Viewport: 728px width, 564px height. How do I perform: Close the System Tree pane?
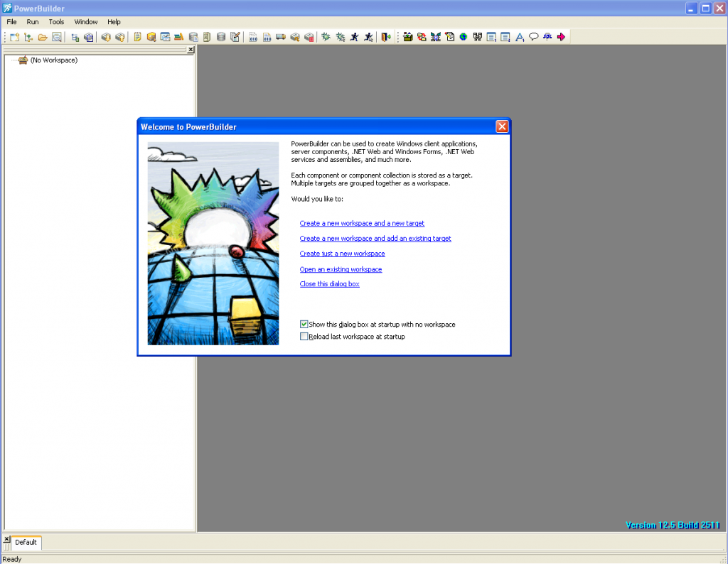pos(191,50)
